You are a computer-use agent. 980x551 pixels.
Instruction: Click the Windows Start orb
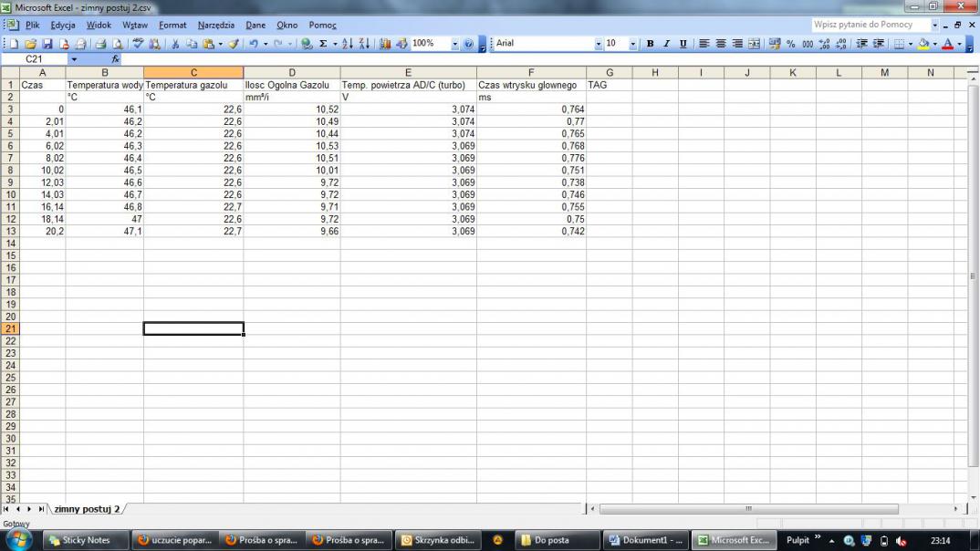coord(19,540)
